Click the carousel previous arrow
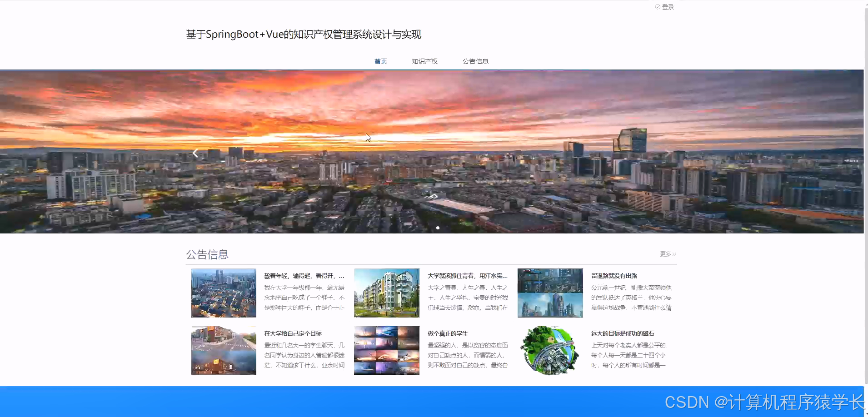Image resolution: width=868 pixels, height=417 pixels. pyautogui.click(x=195, y=152)
